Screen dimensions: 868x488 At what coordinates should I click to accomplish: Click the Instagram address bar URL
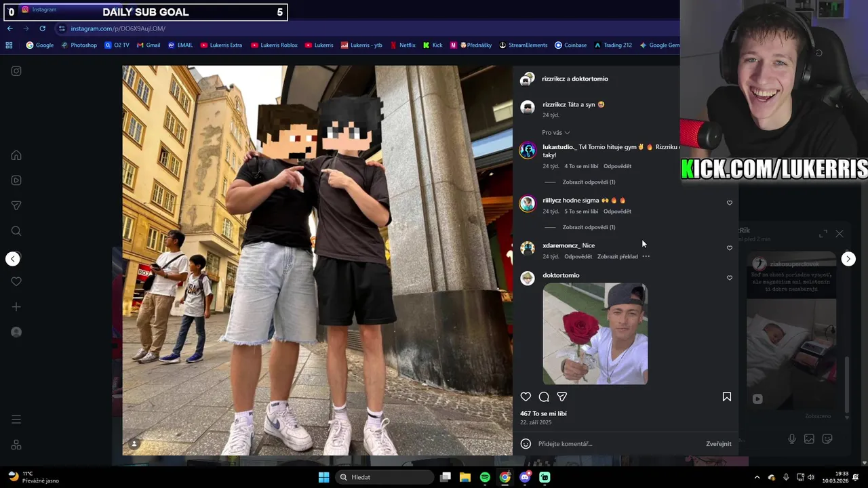[x=118, y=28]
